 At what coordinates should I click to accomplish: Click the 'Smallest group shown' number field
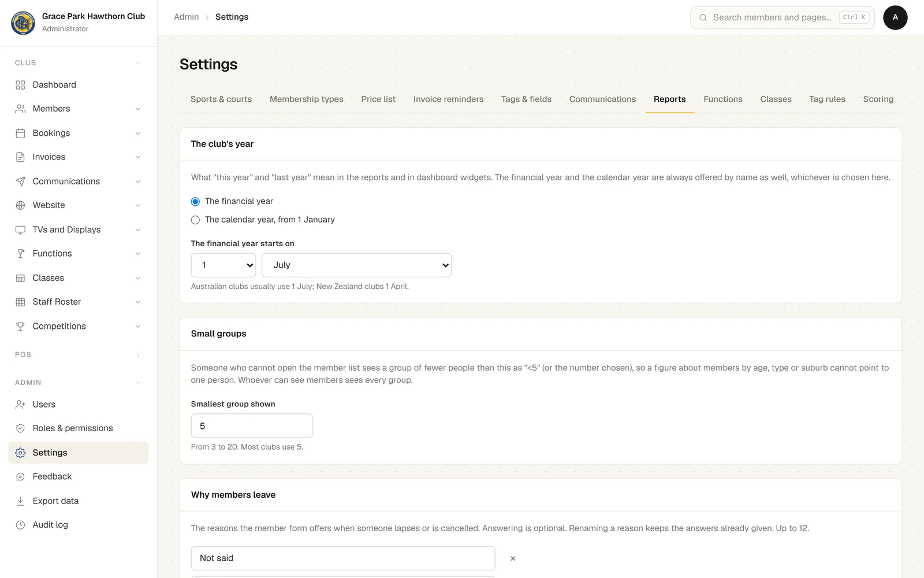pyautogui.click(x=252, y=426)
